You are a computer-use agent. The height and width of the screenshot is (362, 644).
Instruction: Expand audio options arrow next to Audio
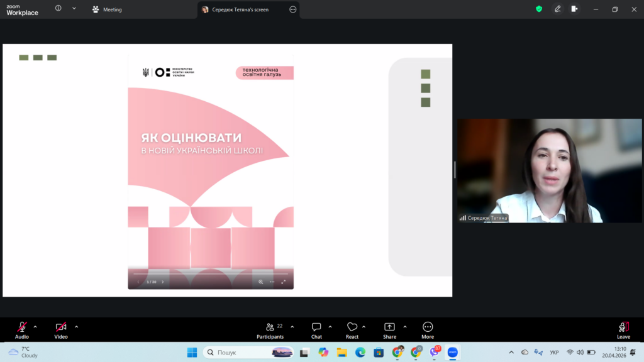click(35, 327)
